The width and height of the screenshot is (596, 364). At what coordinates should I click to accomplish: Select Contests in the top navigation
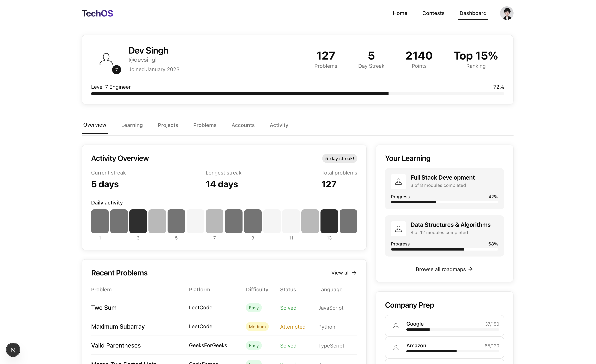(x=433, y=13)
